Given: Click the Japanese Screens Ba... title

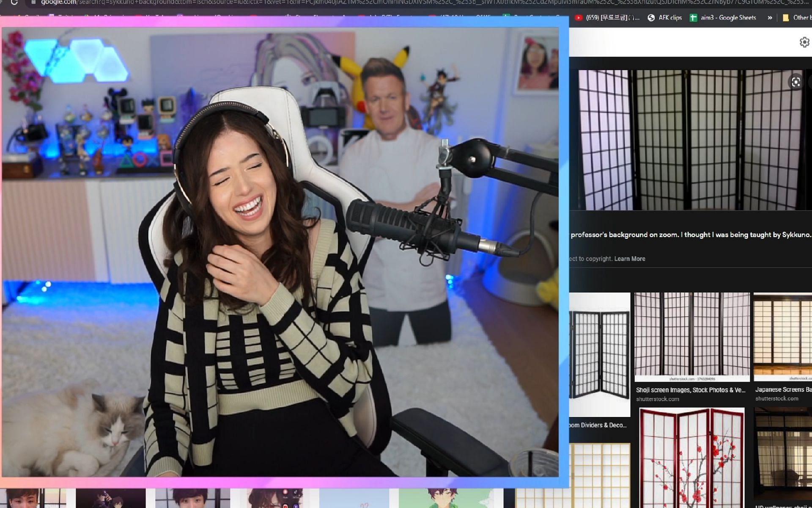Looking at the screenshot, I should click(x=783, y=389).
